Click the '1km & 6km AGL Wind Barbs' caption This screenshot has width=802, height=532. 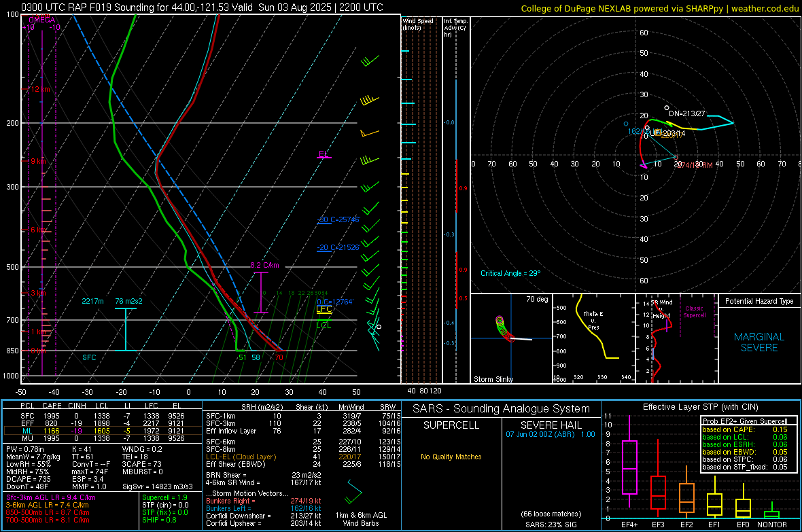pyautogui.click(x=361, y=519)
